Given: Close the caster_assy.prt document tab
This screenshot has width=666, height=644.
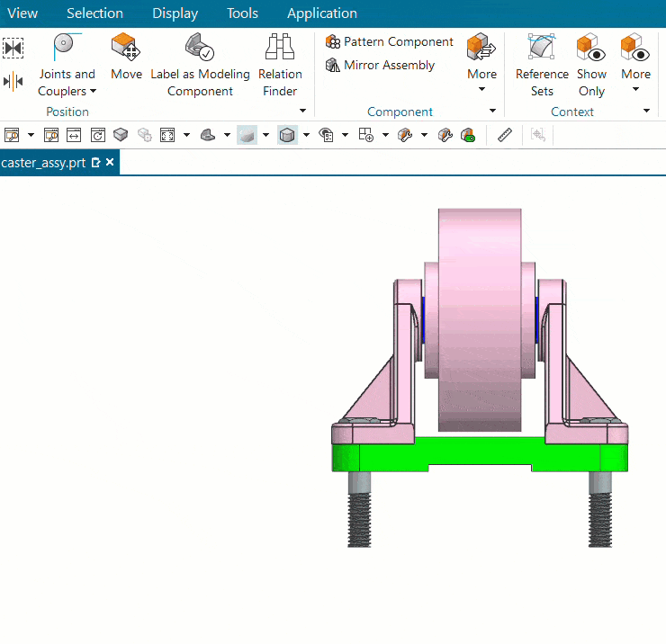Looking at the screenshot, I should (x=110, y=163).
